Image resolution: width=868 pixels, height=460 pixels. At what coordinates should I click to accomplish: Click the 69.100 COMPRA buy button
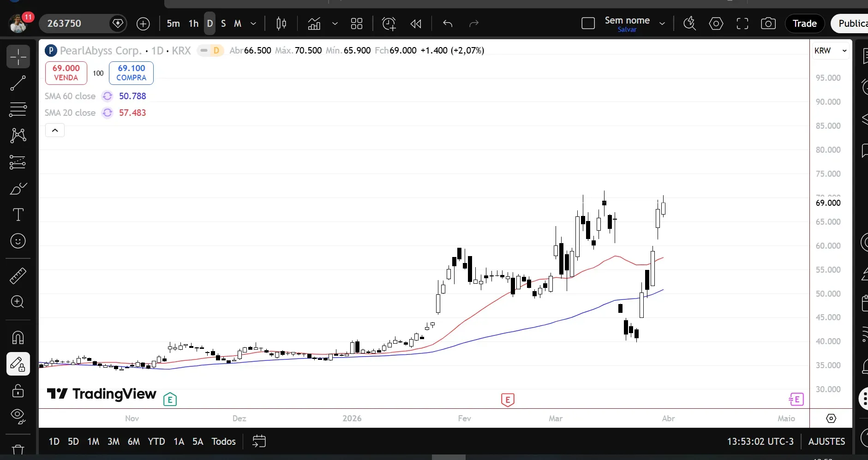point(131,73)
